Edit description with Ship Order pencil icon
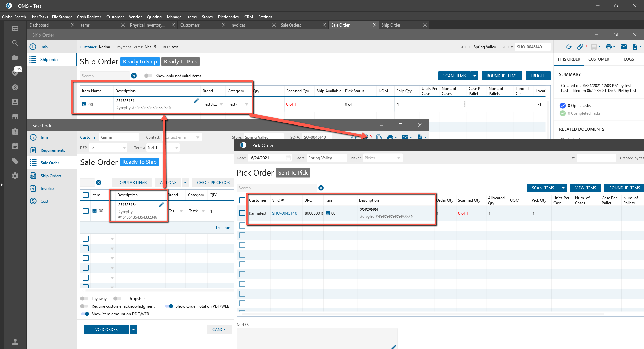Image resolution: width=644 pixels, height=349 pixels. point(196,101)
